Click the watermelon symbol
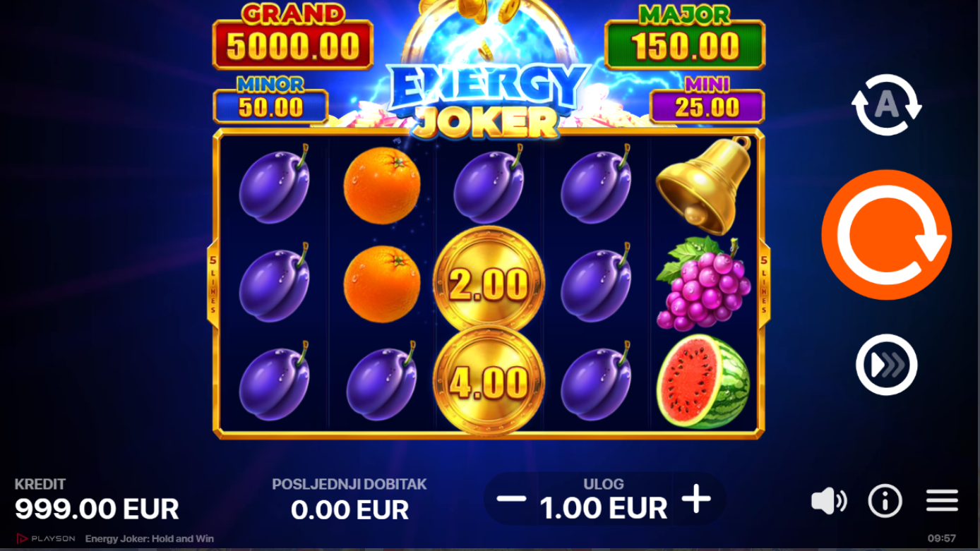 point(703,382)
